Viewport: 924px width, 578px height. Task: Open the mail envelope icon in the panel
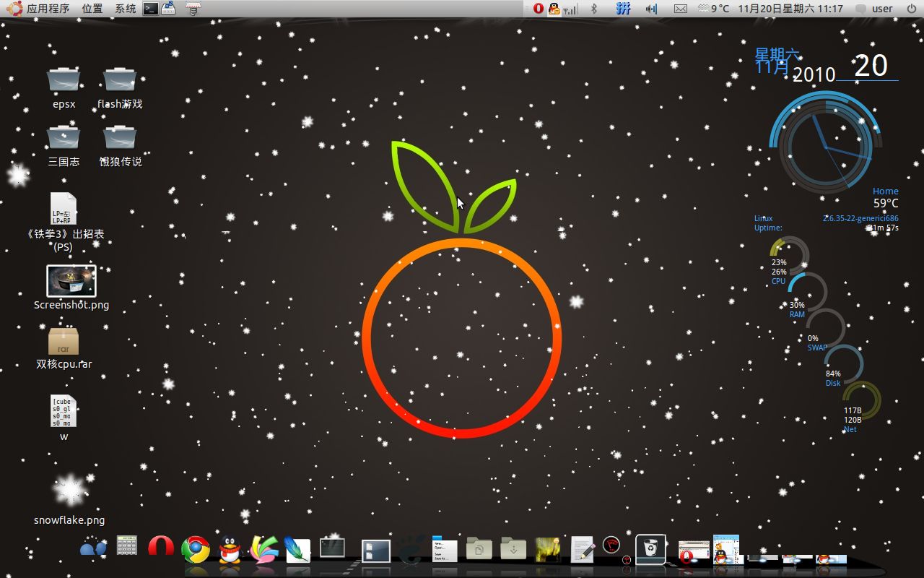[681, 9]
